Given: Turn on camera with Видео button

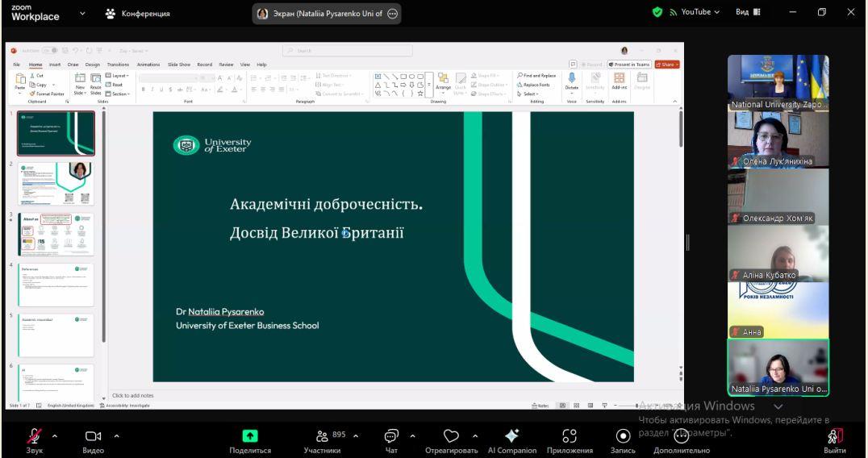Looking at the screenshot, I should pos(93,436).
